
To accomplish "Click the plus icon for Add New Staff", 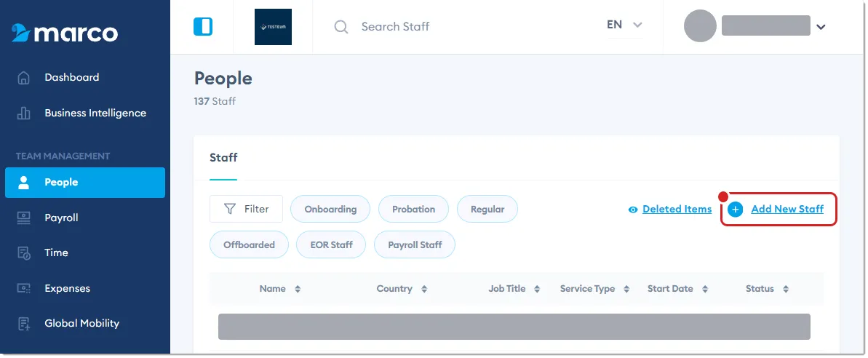I will click(735, 210).
